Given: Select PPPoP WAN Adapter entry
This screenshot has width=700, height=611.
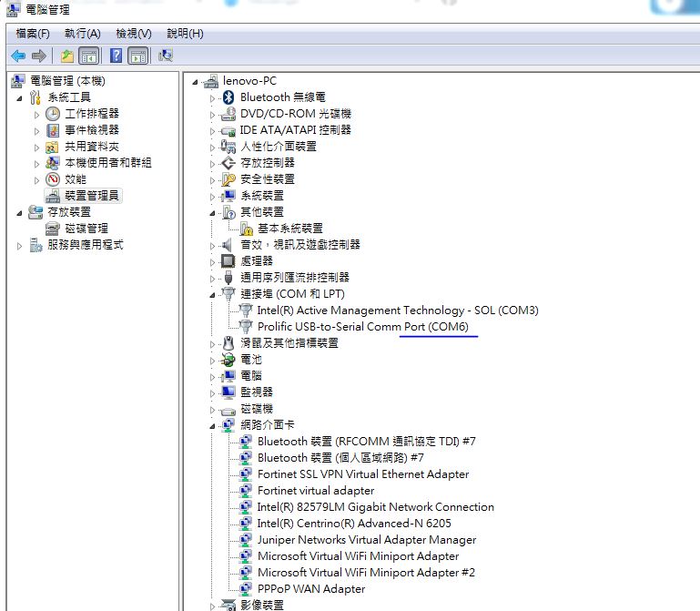Looking at the screenshot, I should [x=311, y=589].
